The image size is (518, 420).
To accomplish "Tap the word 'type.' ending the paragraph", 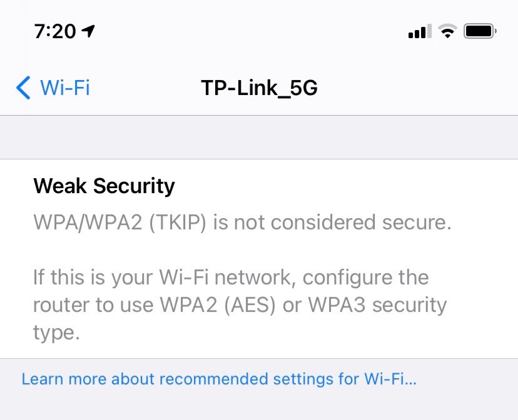I will [x=56, y=332].
